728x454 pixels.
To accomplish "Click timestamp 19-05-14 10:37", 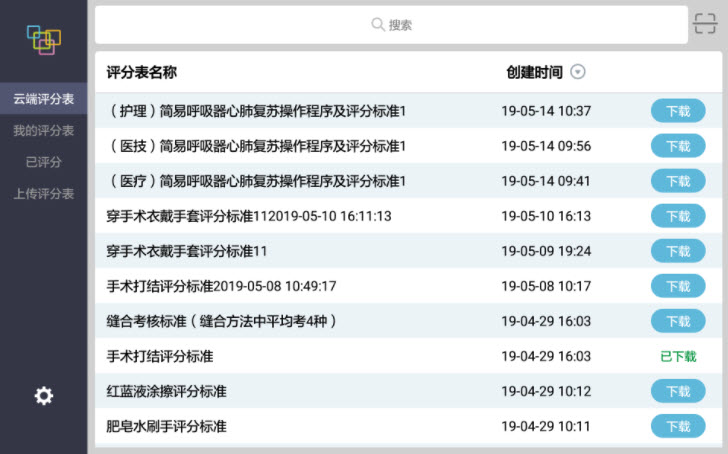I will [546, 111].
